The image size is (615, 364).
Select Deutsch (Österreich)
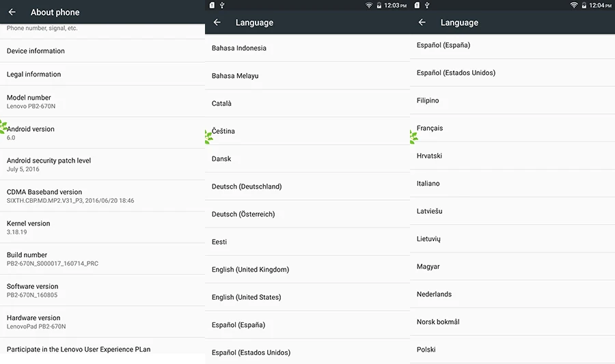click(307, 214)
